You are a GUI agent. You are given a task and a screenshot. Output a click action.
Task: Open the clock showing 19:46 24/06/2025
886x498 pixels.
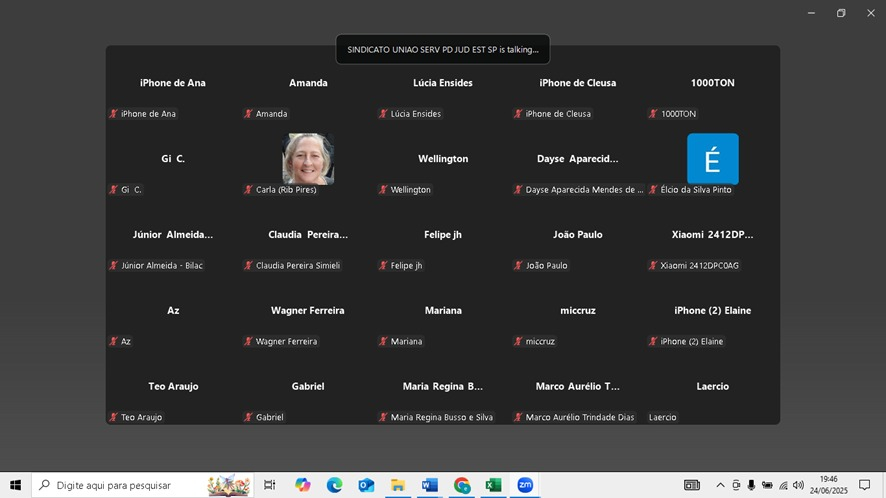828,485
